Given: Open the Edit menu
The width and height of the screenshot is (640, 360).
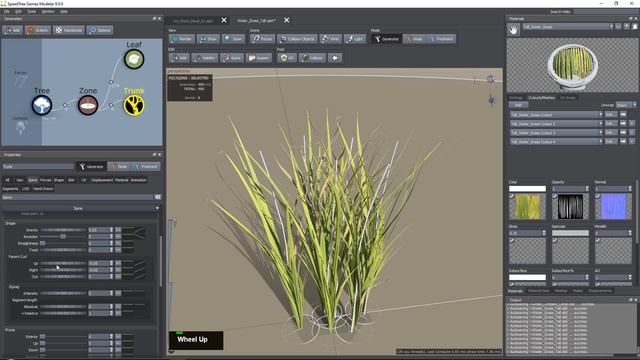Looking at the screenshot, I should pyautogui.click(x=18, y=11).
